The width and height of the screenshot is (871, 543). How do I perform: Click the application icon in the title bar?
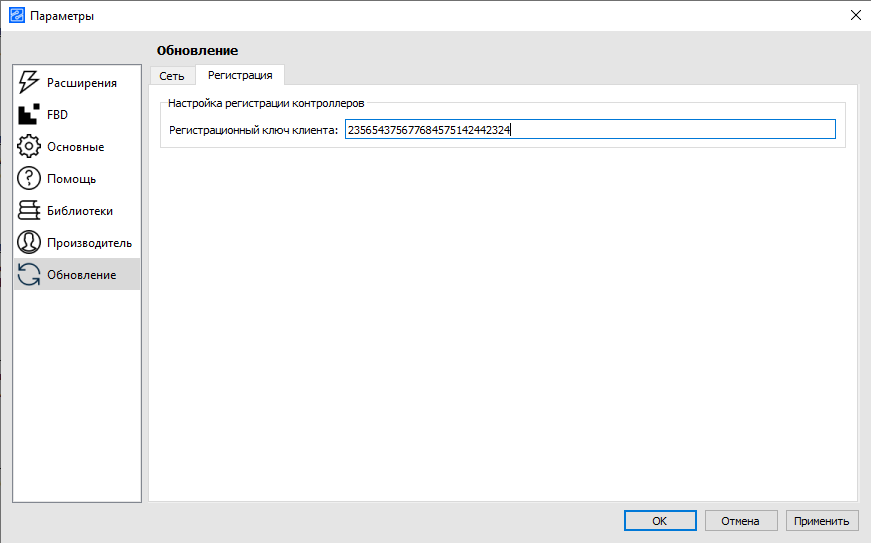click(x=15, y=15)
